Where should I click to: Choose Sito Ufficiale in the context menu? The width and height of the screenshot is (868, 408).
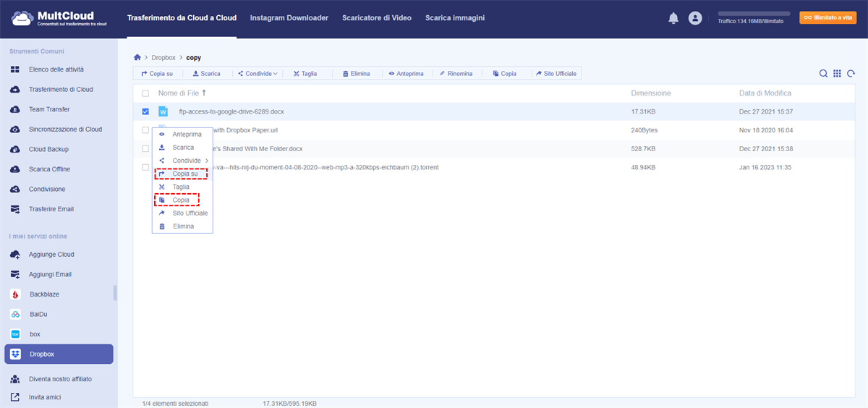click(182, 213)
